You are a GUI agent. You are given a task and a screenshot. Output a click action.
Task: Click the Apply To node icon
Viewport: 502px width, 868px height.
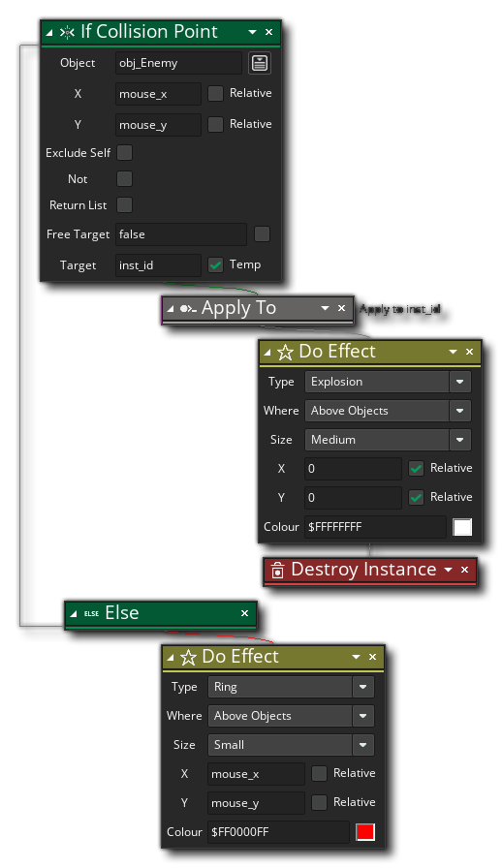coord(188,309)
